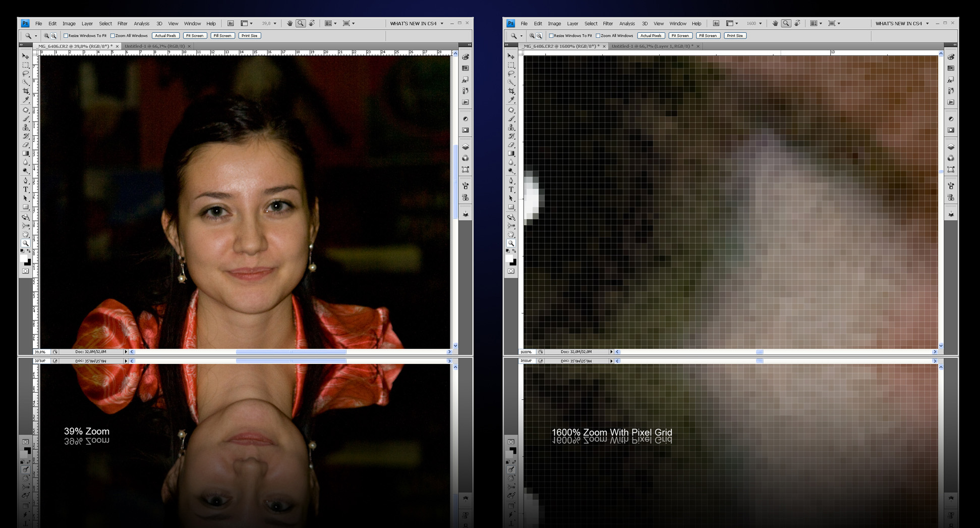Viewport: 980px width, 528px height.
Task: Select the Crop tool in left window
Action: tap(26, 91)
